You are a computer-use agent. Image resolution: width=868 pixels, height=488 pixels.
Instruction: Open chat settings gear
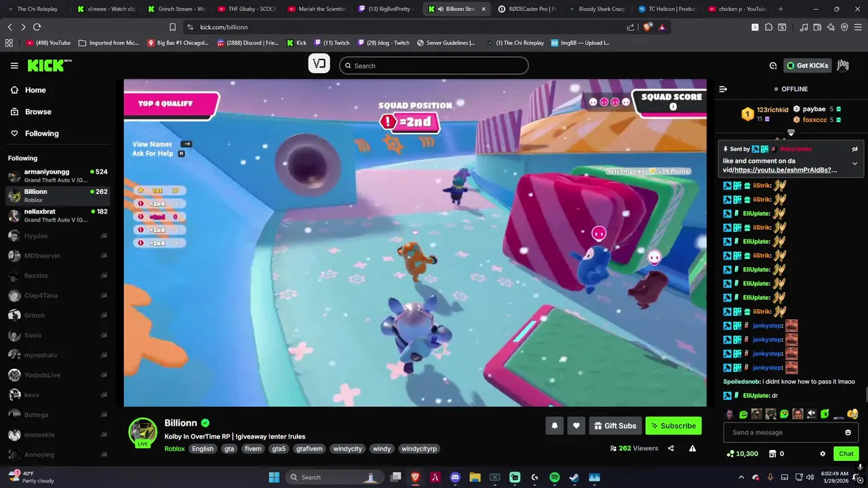(823, 453)
